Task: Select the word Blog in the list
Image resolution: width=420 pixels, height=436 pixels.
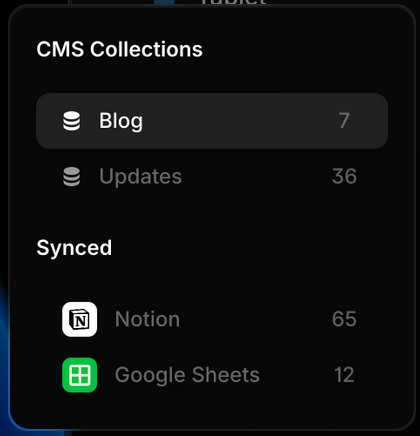Action: (121, 121)
